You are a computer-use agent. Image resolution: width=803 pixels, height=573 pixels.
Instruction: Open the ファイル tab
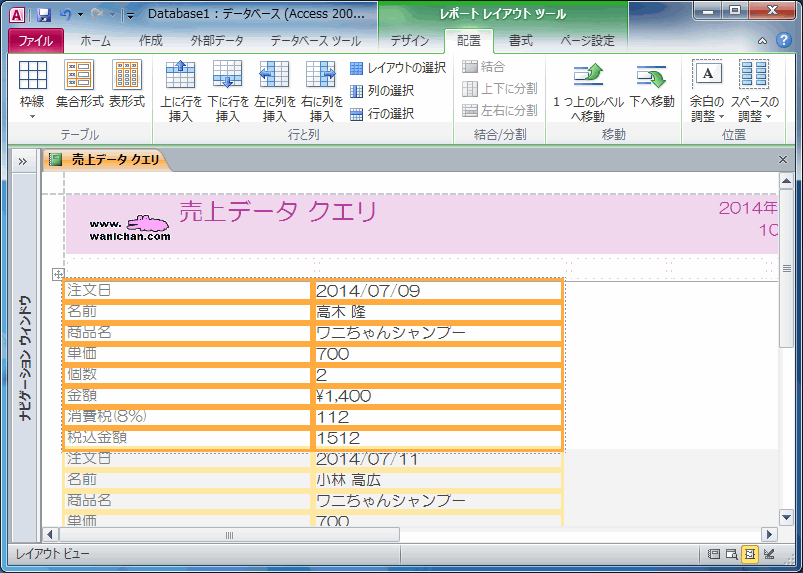pos(35,41)
